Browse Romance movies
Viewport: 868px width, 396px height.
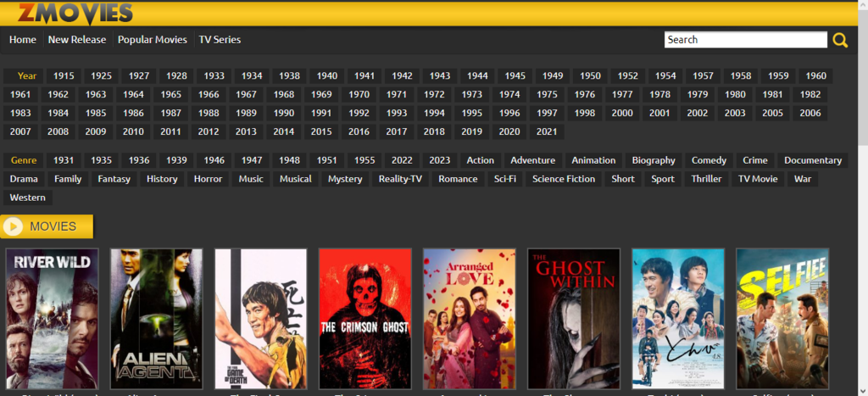coord(458,180)
